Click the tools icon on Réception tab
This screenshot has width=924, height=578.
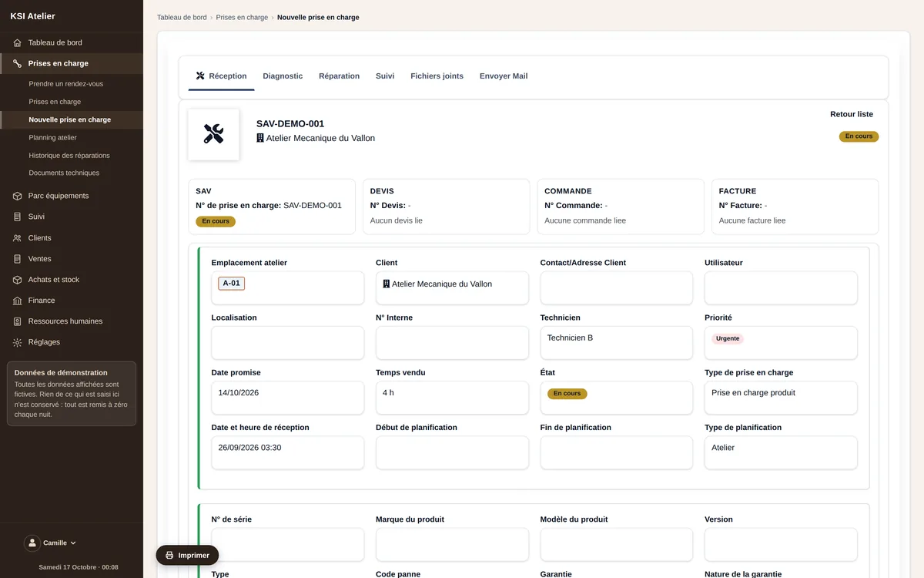[200, 76]
